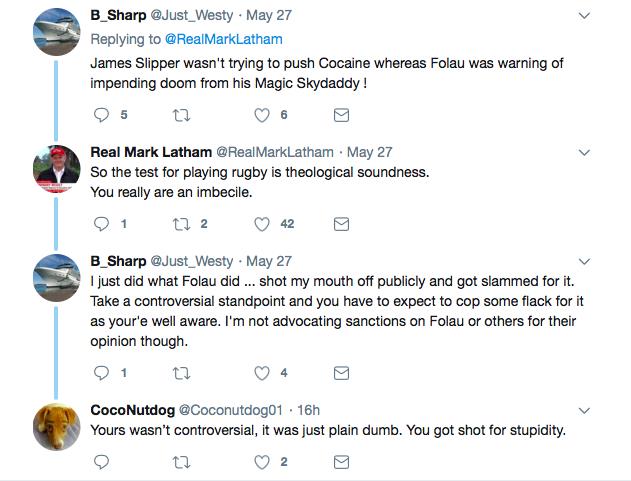Reply to Real Mark Latham's imbecile tweet

99,224
